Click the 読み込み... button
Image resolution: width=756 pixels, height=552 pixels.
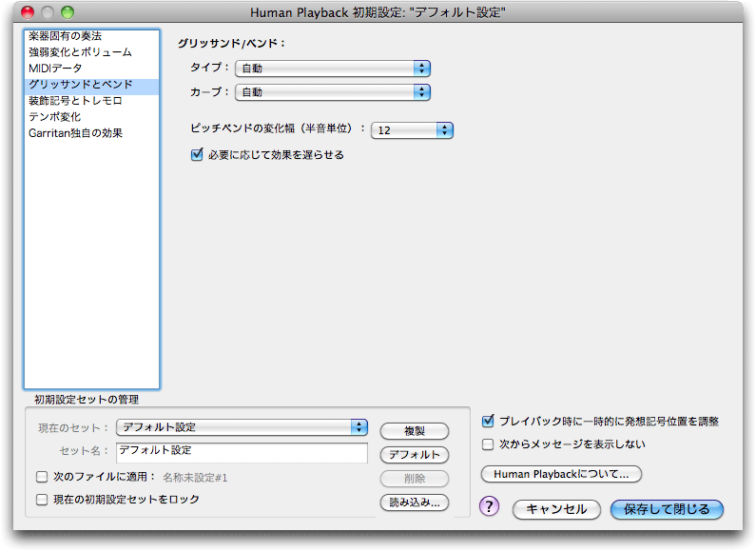point(415,503)
